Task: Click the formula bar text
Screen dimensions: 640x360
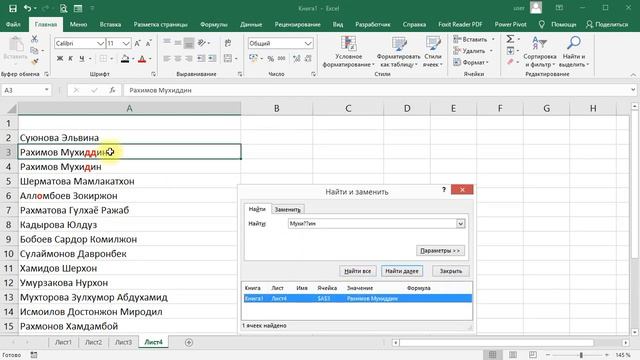Action: pos(160,90)
